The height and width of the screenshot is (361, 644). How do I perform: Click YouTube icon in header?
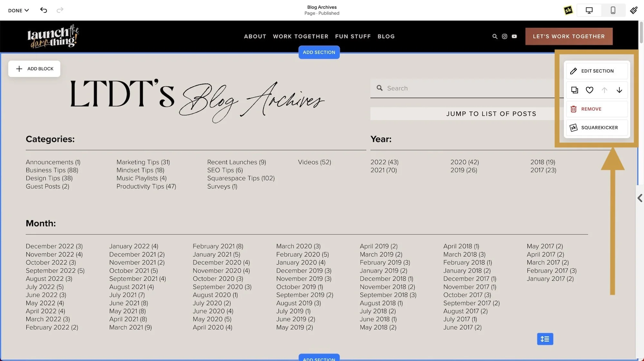(514, 36)
